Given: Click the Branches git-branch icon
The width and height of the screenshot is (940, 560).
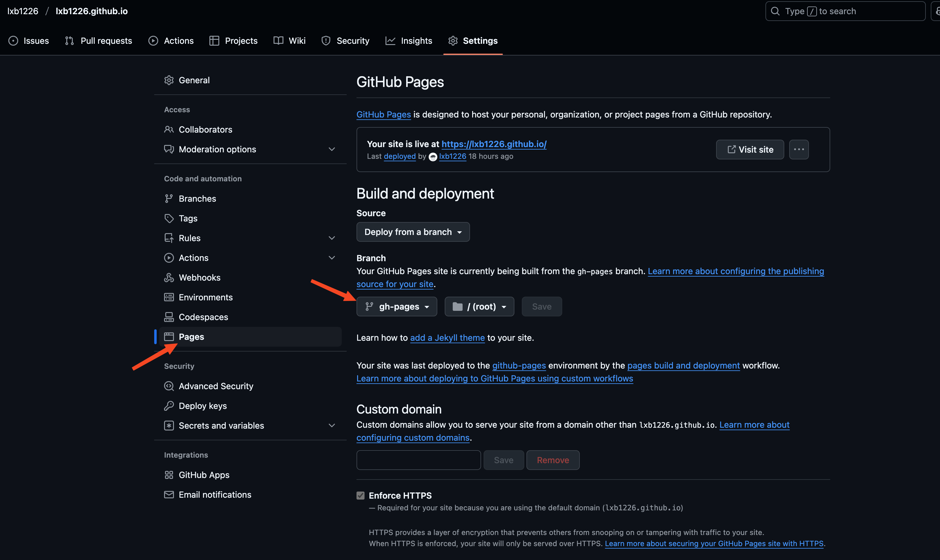Looking at the screenshot, I should point(169,199).
